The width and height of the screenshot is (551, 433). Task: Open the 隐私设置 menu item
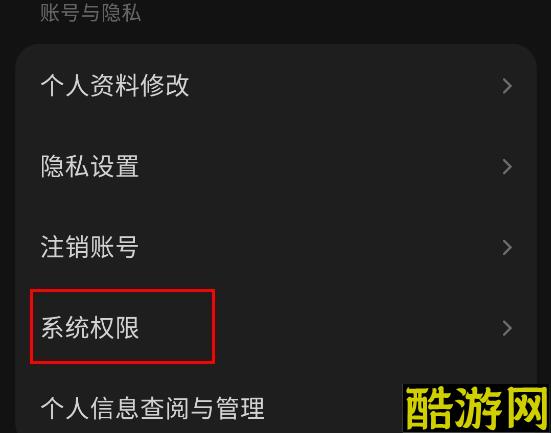point(276,167)
